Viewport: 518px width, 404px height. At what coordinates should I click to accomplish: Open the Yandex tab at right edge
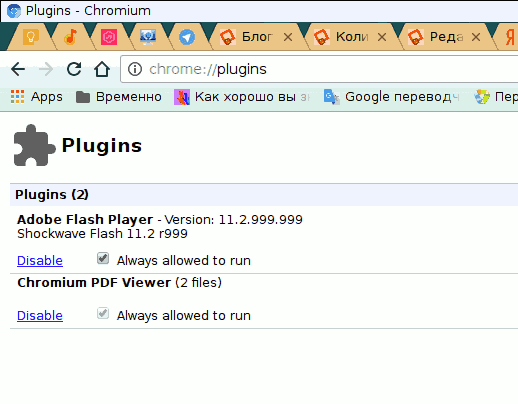pyautogui.click(x=509, y=37)
